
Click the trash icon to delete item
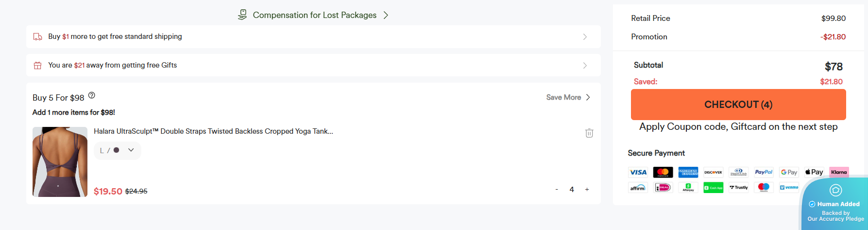click(x=589, y=133)
